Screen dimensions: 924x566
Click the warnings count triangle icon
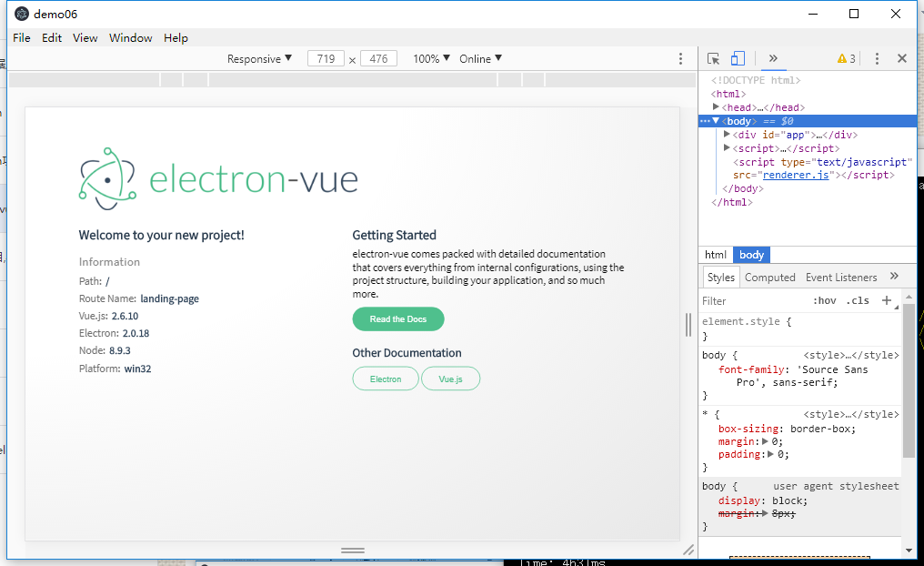842,59
